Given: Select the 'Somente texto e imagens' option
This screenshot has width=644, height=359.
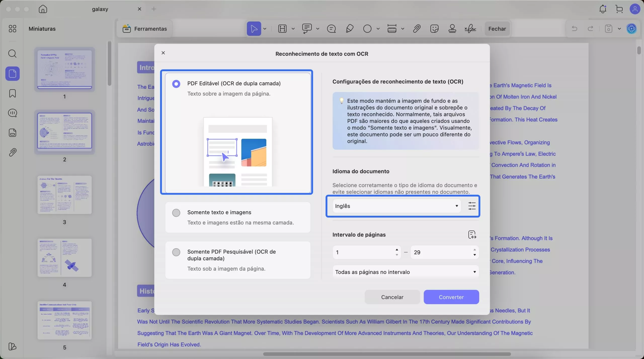Looking at the screenshot, I should (176, 213).
